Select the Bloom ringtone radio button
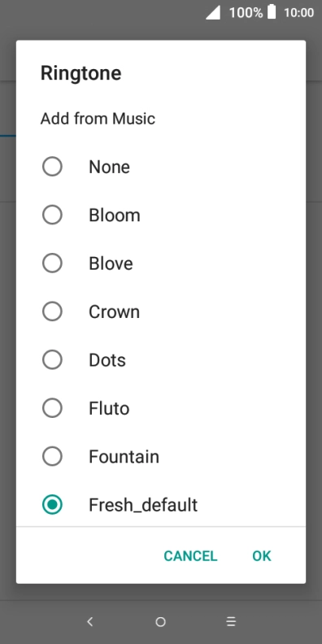 point(52,215)
